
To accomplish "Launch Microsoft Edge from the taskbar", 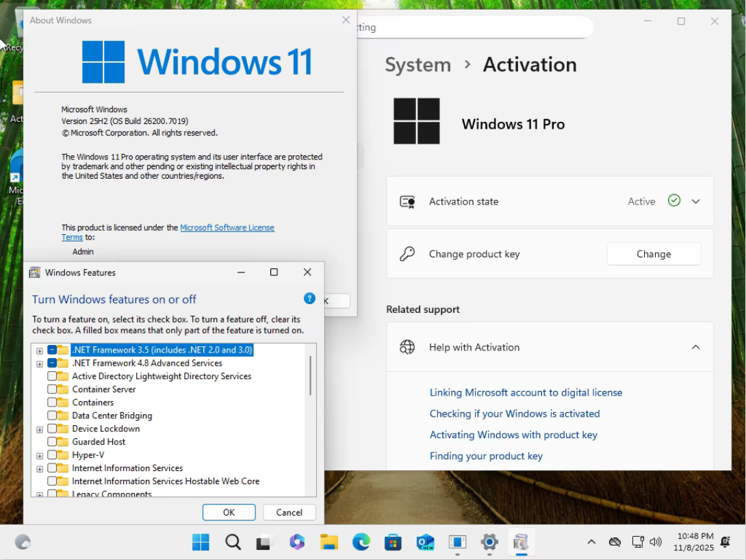I will coord(361,543).
